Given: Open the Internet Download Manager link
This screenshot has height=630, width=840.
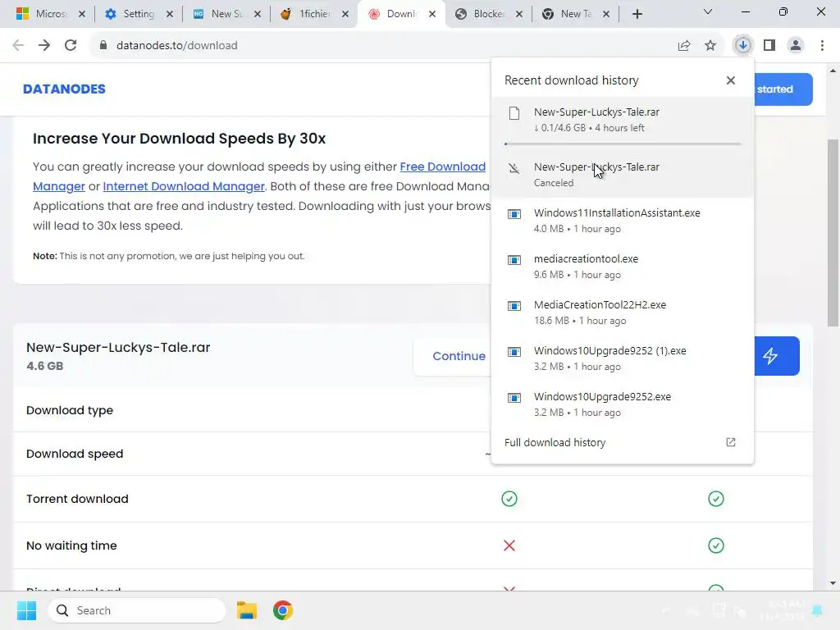Looking at the screenshot, I should pyautogui.click(x=184, y=186).
